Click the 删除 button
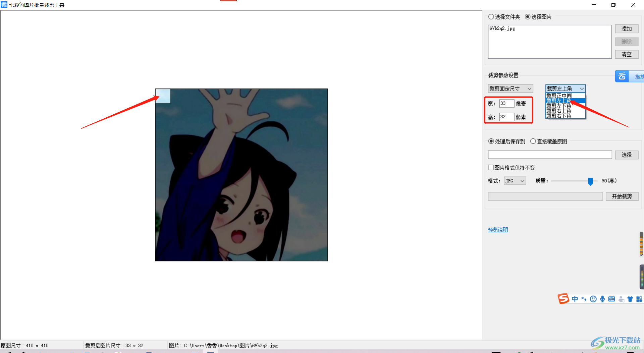This screenshot has width=644, height=353. (x=627, y=42)
